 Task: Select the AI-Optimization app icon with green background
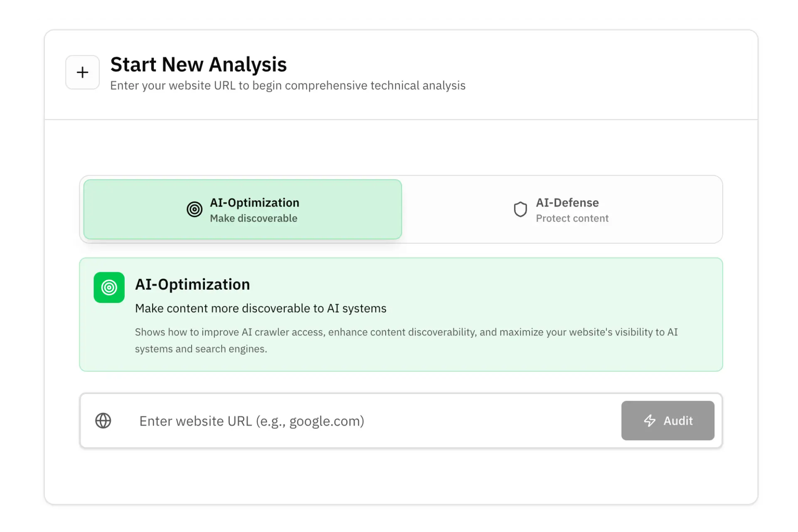click(109, 287)
